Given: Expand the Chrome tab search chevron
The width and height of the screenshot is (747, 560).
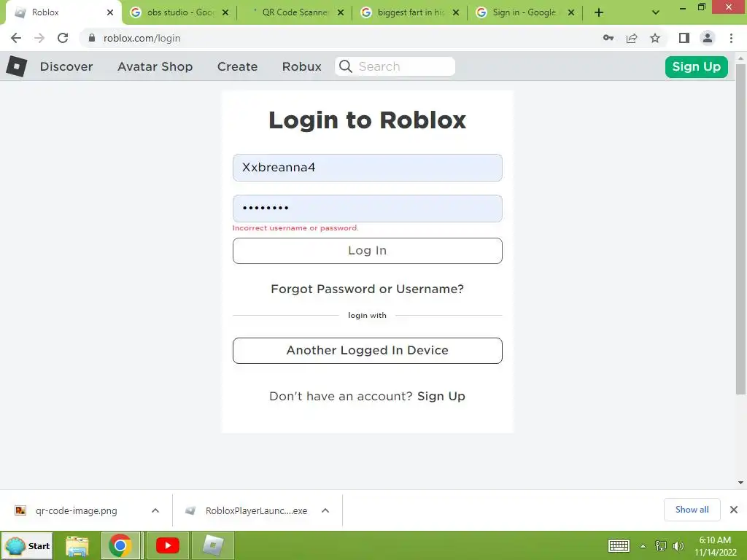Looking at the screenshot, I should click(x=656, y=12).
